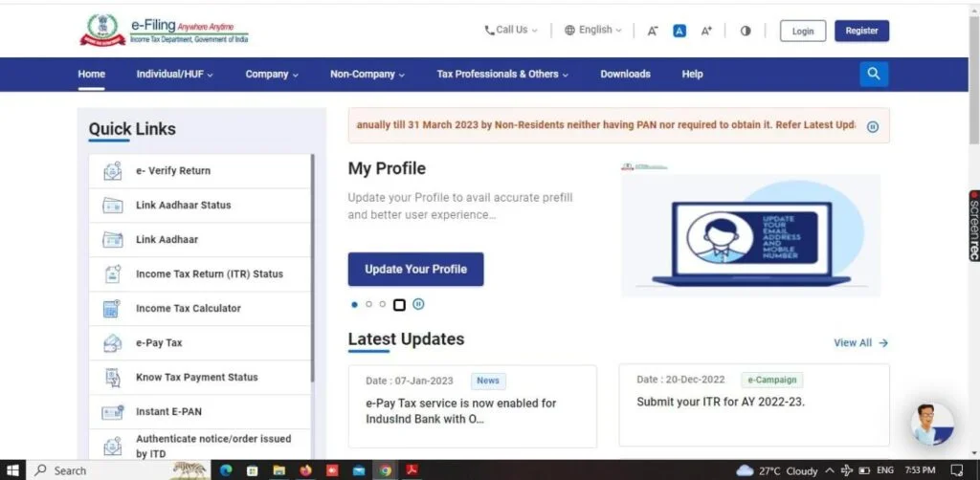Open the IndusInd Bank e-Pay Tax news card
The height and width of the screenshot is (480, 980).
[473, 406]
